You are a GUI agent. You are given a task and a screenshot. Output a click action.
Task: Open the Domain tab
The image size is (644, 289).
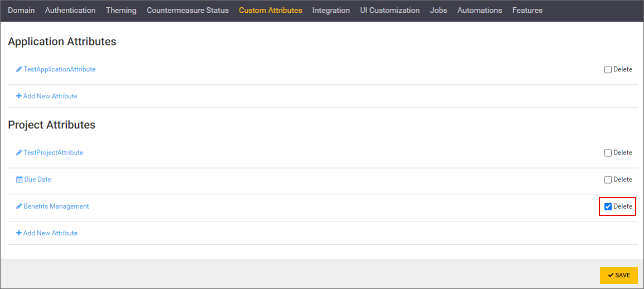click(x=21, y=10)
